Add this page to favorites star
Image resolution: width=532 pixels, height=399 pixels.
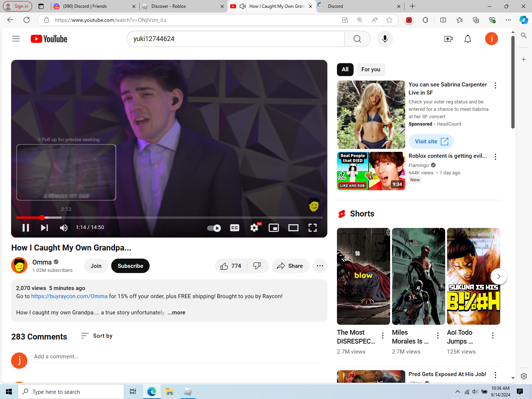pyautogui.click(x=389, y=20)
